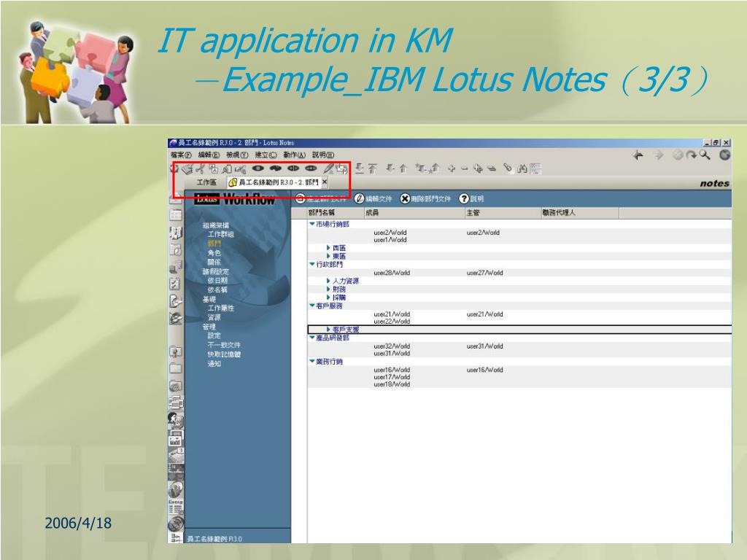The image size is (747, 560).
Task: Click the scissors cut icon in toolbar
Action: coord(200,168)
